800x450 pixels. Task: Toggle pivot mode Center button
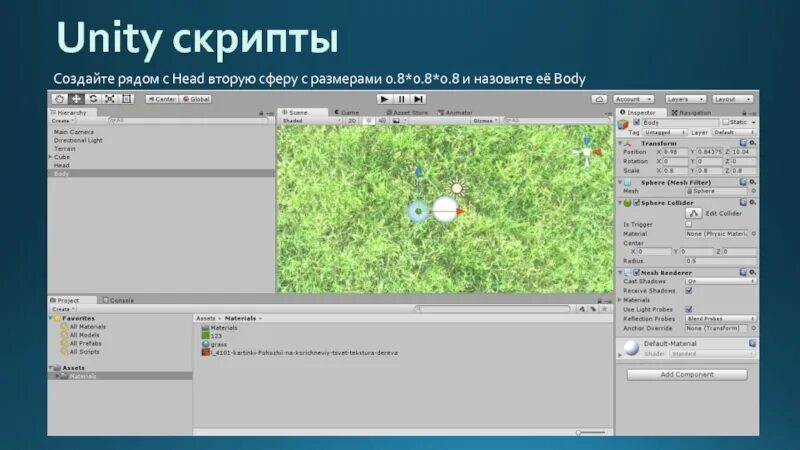click(x=162, y=99)
